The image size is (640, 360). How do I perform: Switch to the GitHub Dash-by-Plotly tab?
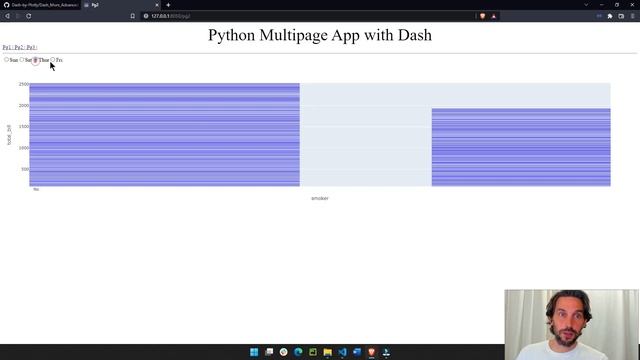40,5
